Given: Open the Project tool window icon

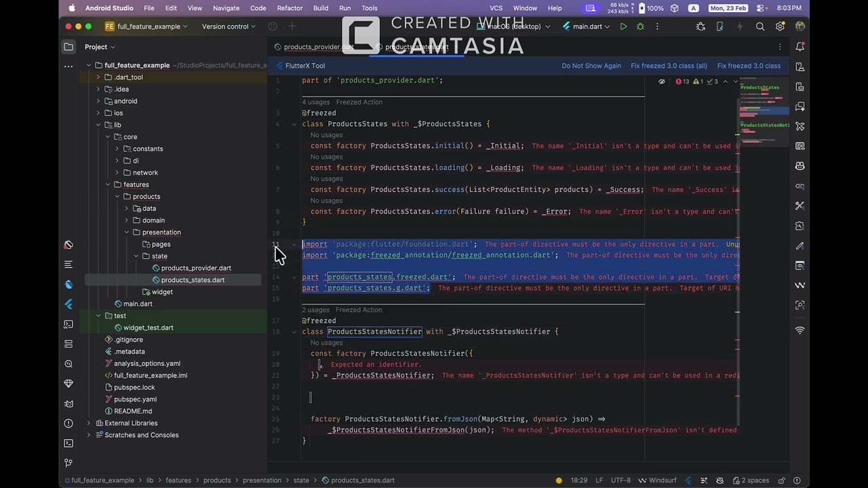Looking at the screenshot, I should tap(68, 47).
